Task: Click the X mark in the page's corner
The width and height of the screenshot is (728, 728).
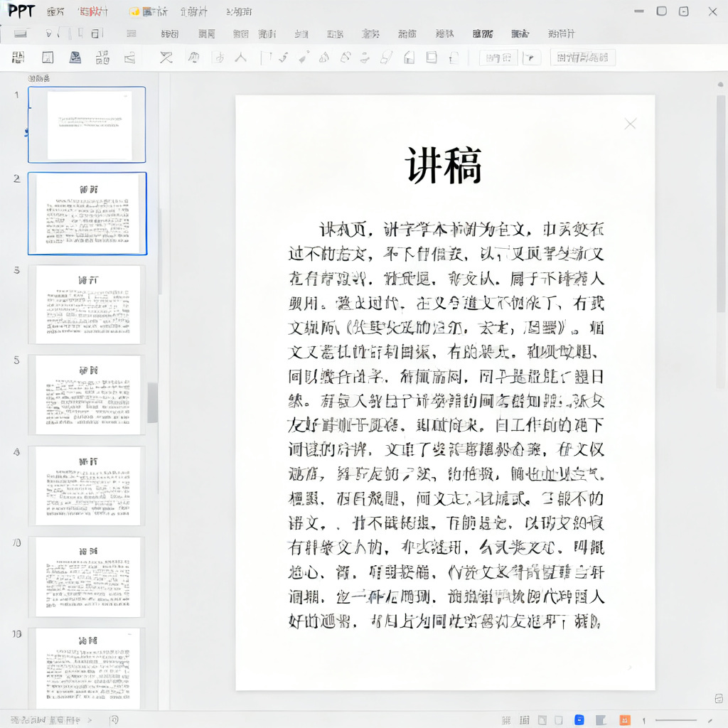Action: point(630,124)
